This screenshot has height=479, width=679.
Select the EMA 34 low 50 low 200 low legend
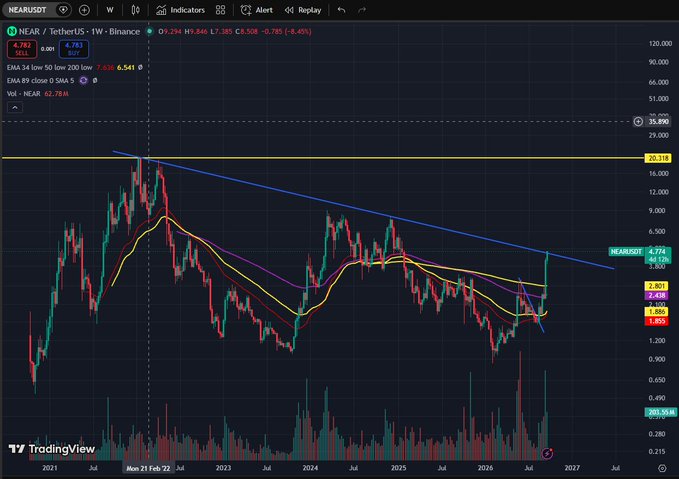(x=49, y=68)
